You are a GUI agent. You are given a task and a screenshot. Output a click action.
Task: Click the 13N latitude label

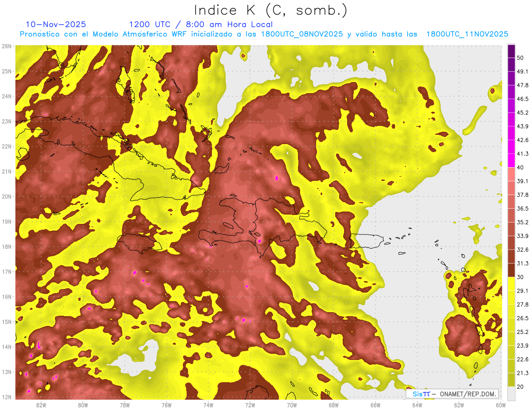(x=6, y=372)
